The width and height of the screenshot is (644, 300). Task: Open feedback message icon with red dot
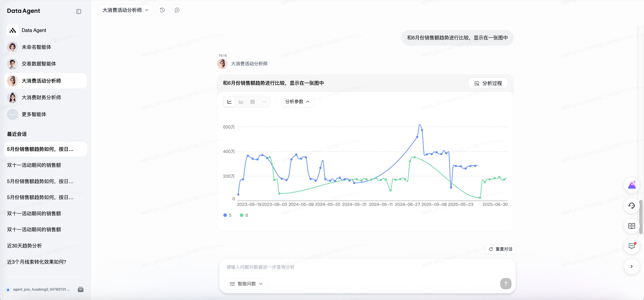coord(632,246)
